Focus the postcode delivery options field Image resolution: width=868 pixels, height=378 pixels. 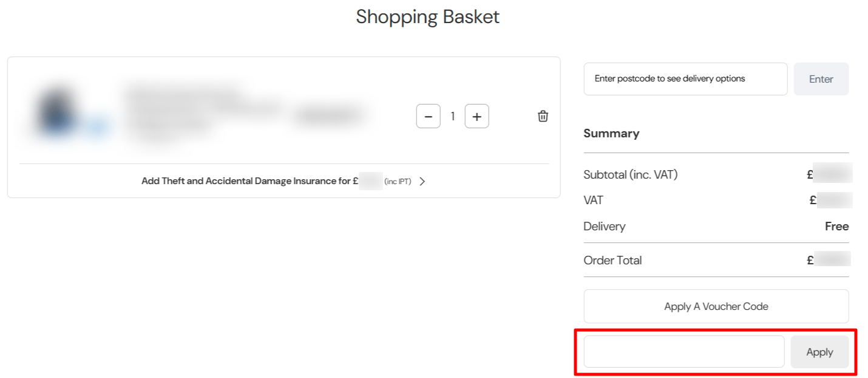pos(685,79)
